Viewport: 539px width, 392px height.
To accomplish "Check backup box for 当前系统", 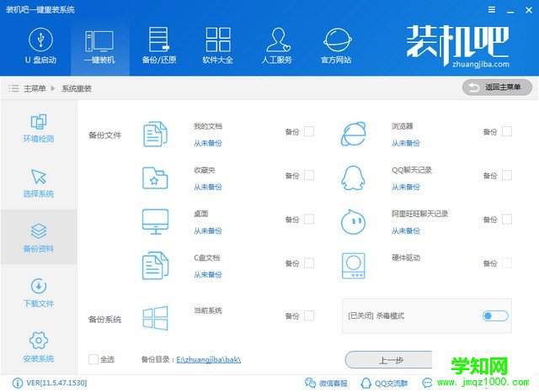I will click(309, 315).
